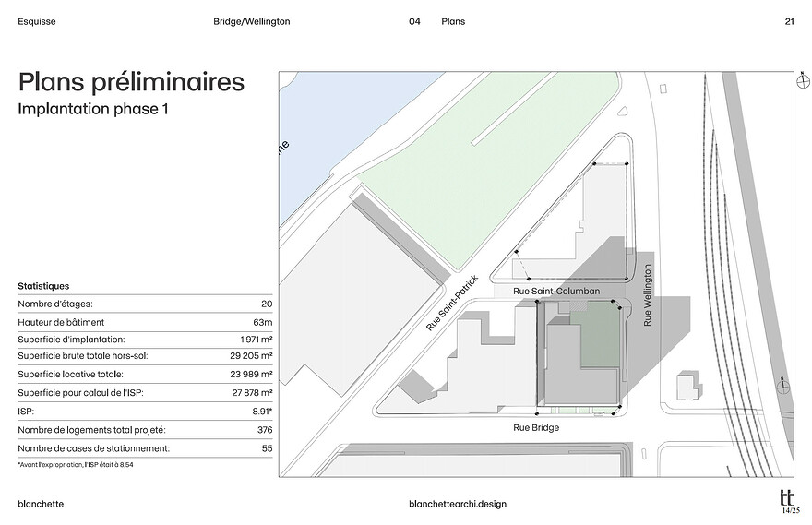This screenshot has width=812, height=525.
Task: Click the Rue Wellington vertical label
Action: click(647, 295)
